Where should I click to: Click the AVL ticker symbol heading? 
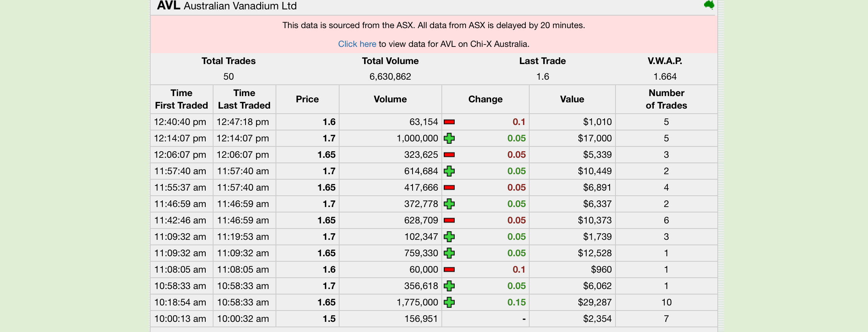(x=169, y=5)
